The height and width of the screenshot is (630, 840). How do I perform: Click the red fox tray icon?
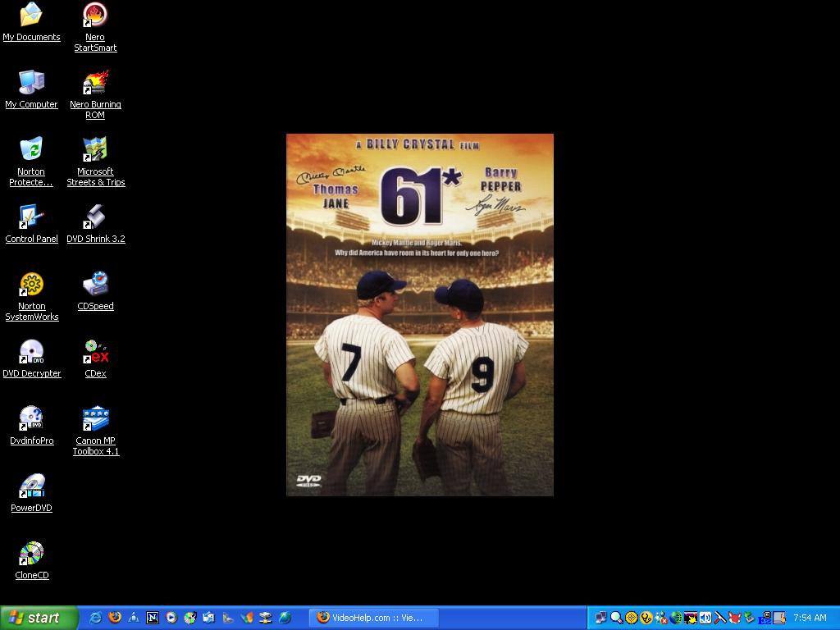[x=734, y=618]
